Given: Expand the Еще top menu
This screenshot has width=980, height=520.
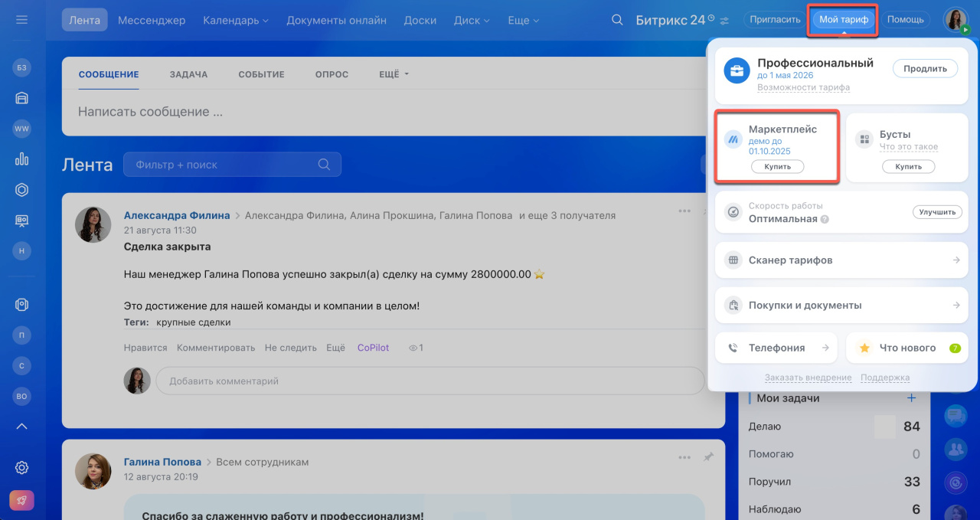Looking at the screenshot, I should tap(523, 20).
